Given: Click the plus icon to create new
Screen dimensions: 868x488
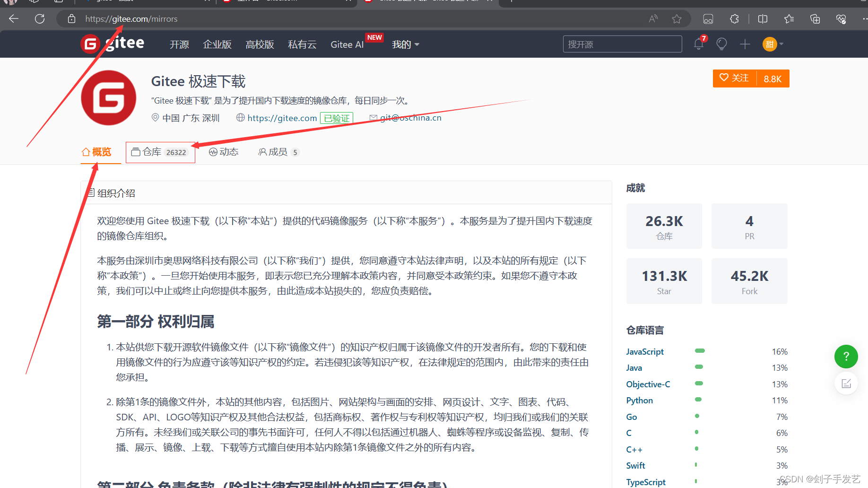Looking at the screenshot, I should 745,44.
